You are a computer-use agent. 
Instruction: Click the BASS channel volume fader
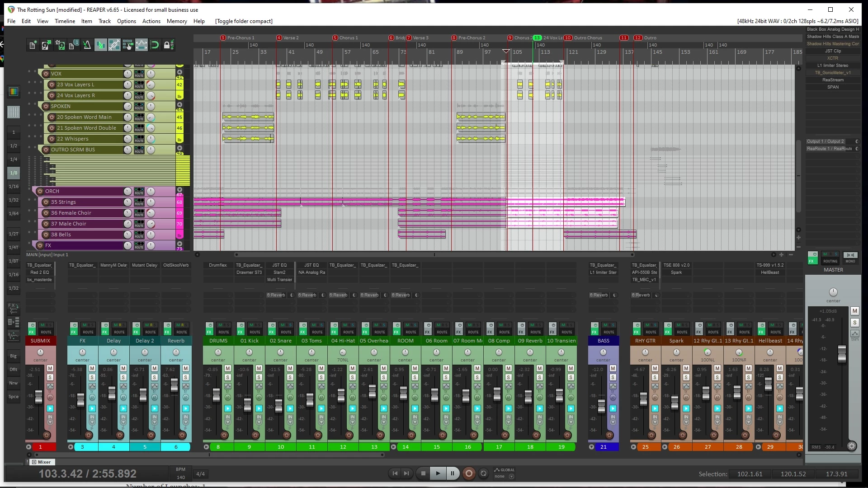click(x=601, y=406)
